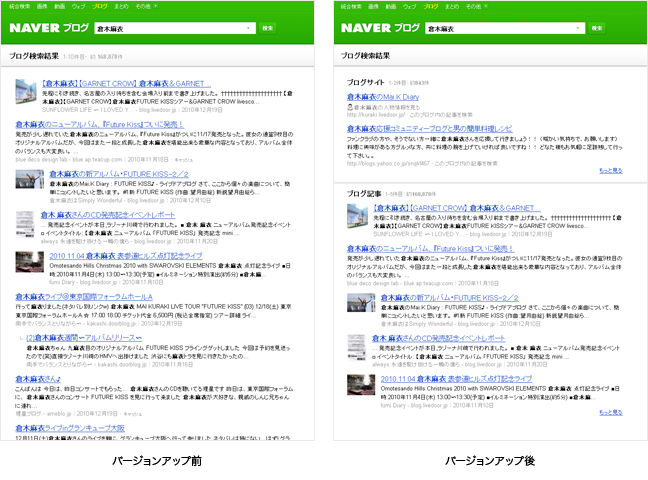Open CD発売記念イベントレポート link, after-upgrade screenshot
Image resolution: width=648 pixels, height=480 pixels.
[x=438, y=338]
